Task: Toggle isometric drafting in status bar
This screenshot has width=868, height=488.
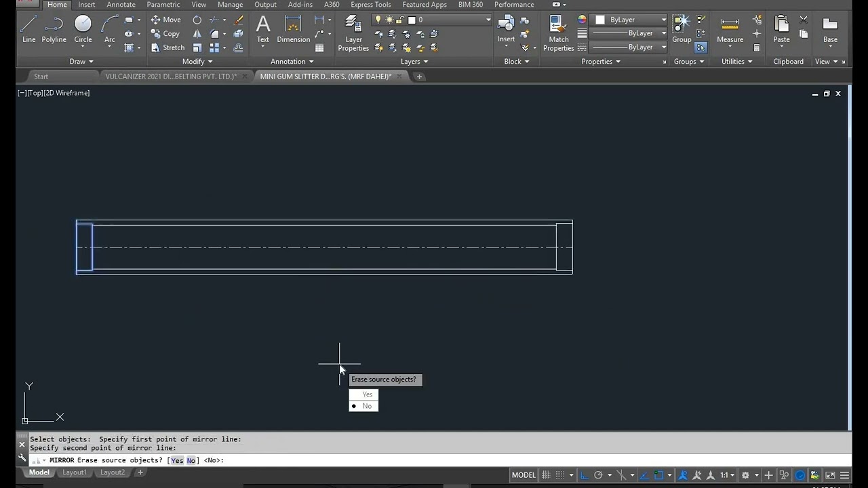Action: tap(621, 475)
